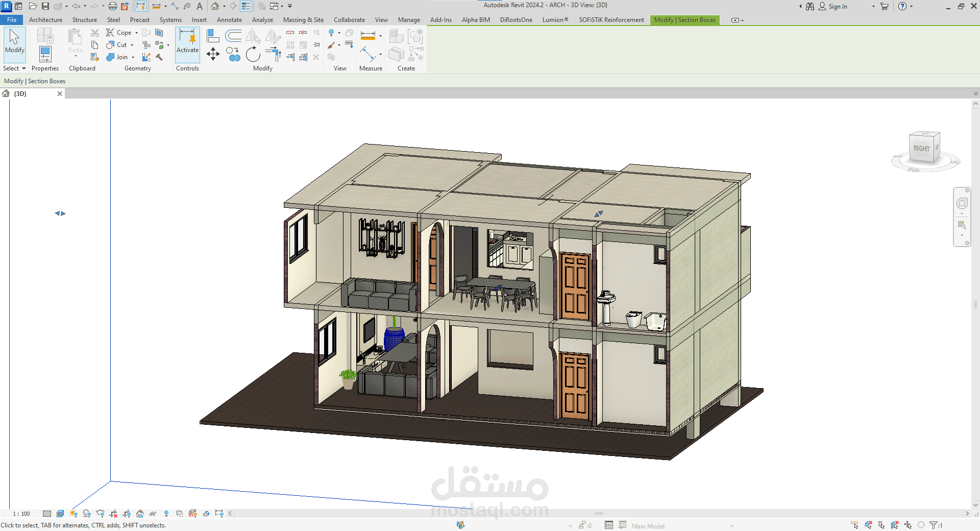Click Temporary Hide/Isolate glasses icon
The height and width of the screenshot is (531, 980).
pyautogui.click(x=153, y=514)
